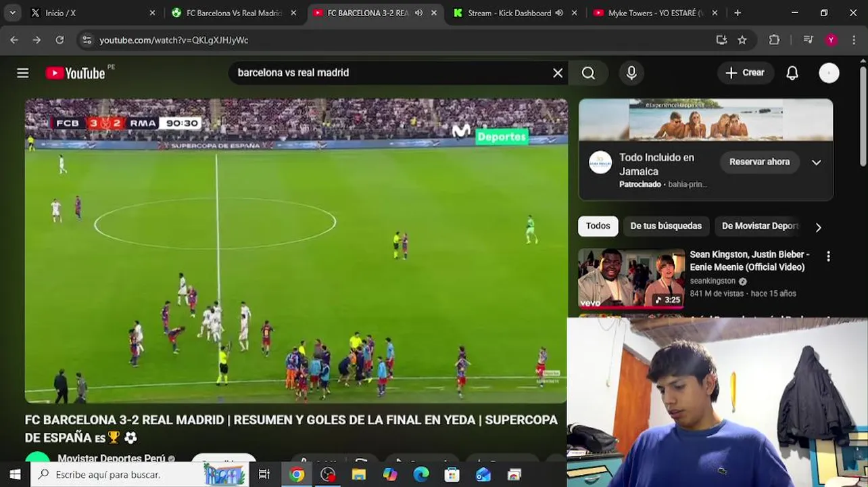Open OBS Studio from the taskbar
The height and width of the screenshot is (487, 868).
328,474
